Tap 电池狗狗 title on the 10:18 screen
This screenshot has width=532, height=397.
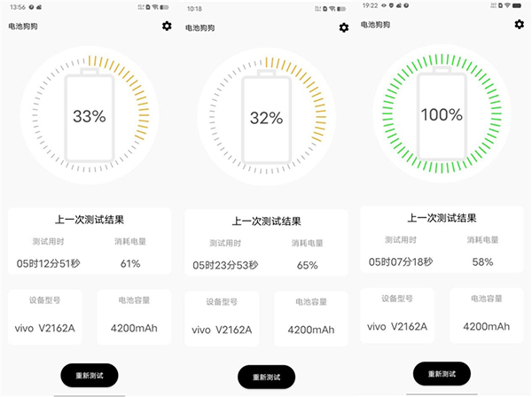(x=202, y=27)
